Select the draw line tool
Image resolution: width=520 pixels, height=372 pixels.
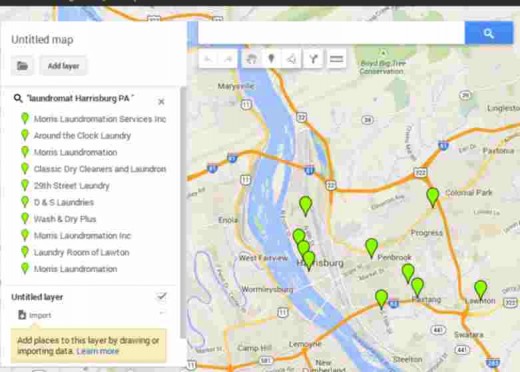[291, 59]
